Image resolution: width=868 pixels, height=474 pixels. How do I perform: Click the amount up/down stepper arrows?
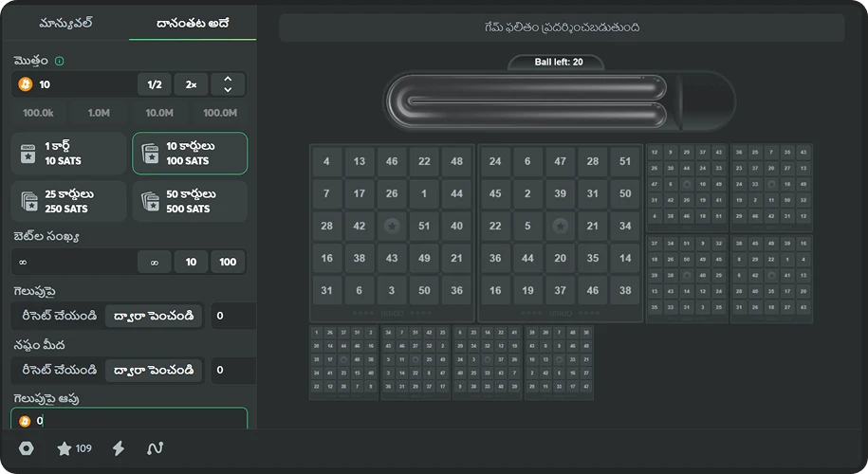pos(228,84)
